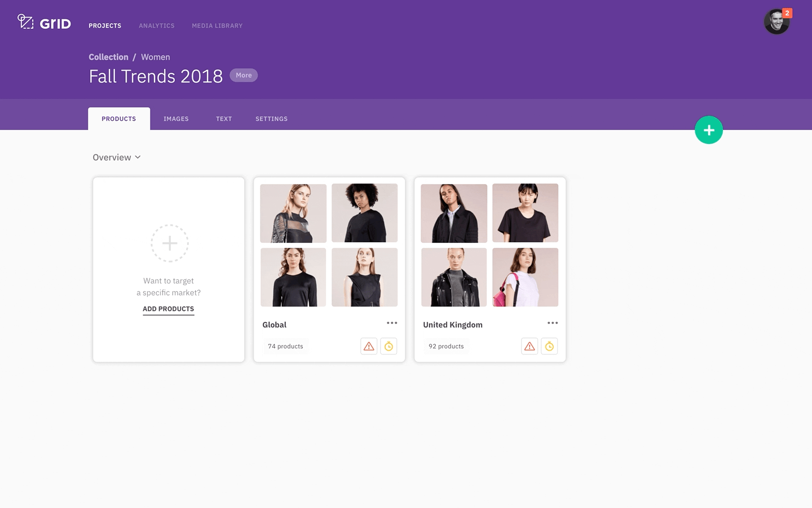This screenshot has height=508, width=812.
Task: Open three-dot menu for United Kingdom card
Action: [x=553, y=323]
